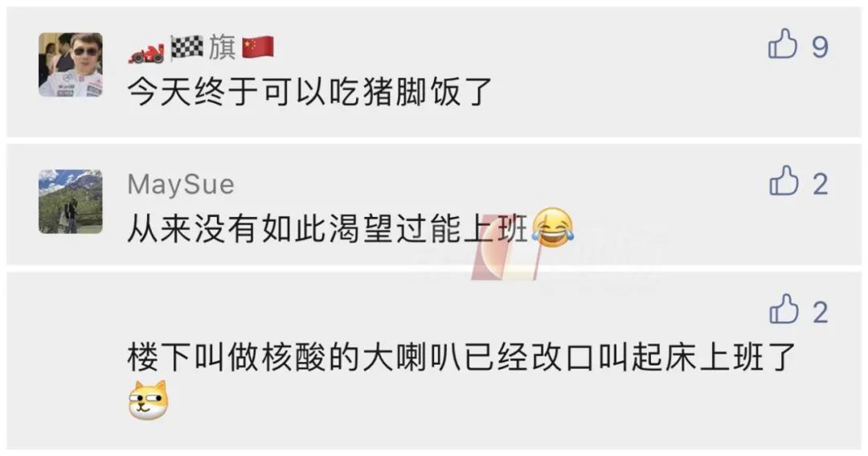Open the MaySue username profile
This screenshot has width=868, height=456.
[x=181, y=184]
